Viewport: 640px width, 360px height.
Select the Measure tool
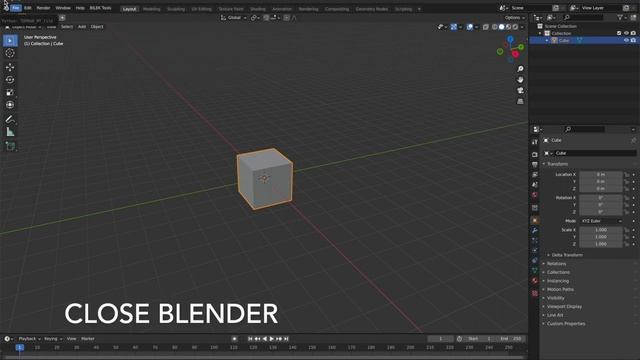[10, 132]
